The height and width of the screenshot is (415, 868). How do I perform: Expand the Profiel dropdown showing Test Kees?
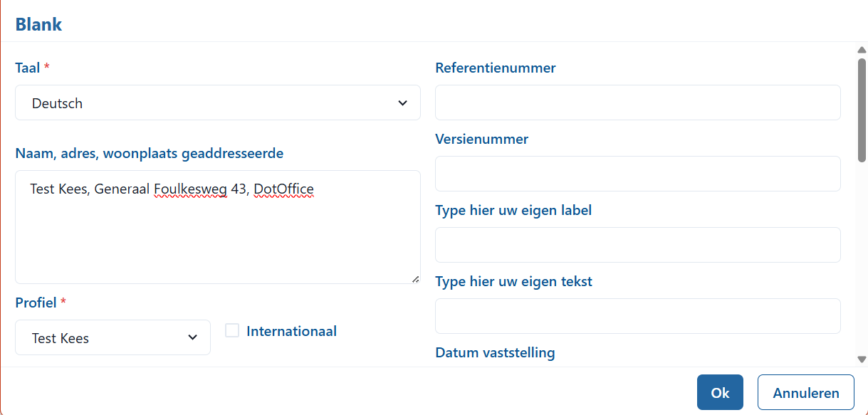(x=113, y=338)
